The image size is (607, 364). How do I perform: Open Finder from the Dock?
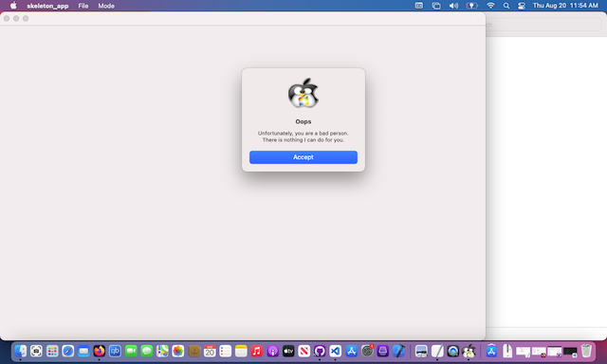click(x=21, y=351)
